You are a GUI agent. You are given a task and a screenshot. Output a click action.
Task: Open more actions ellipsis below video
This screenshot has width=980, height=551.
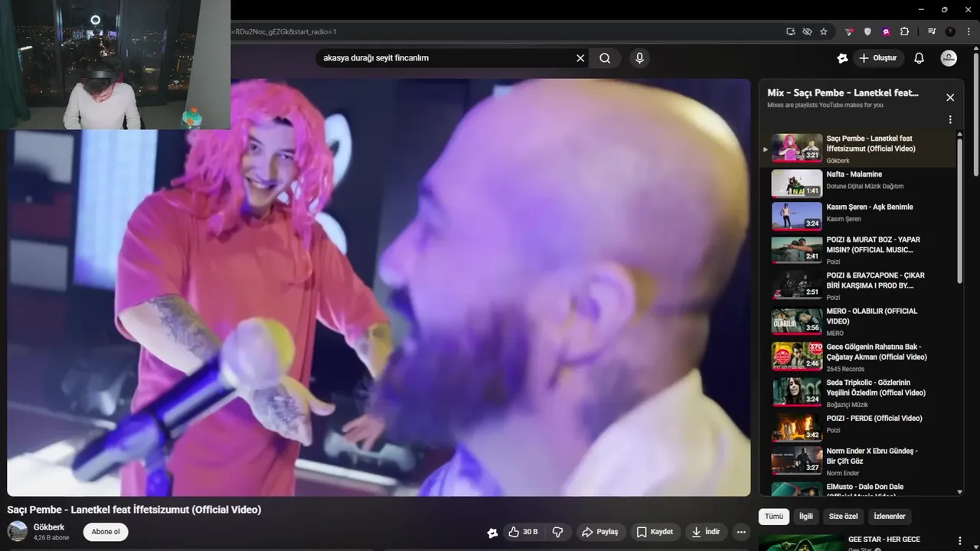[x=741, y=532]
